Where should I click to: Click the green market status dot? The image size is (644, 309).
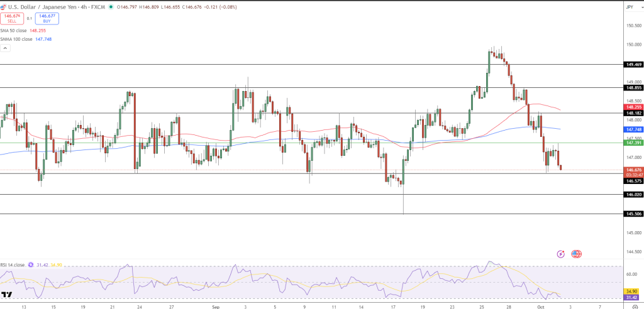click(x=111, y=7)
